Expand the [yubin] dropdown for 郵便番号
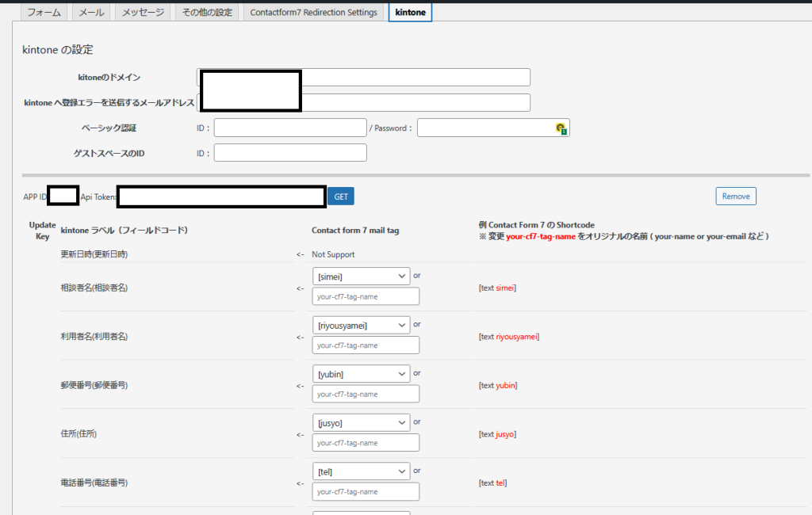Viewport: 812px width, 515px height. click(362, 374)
